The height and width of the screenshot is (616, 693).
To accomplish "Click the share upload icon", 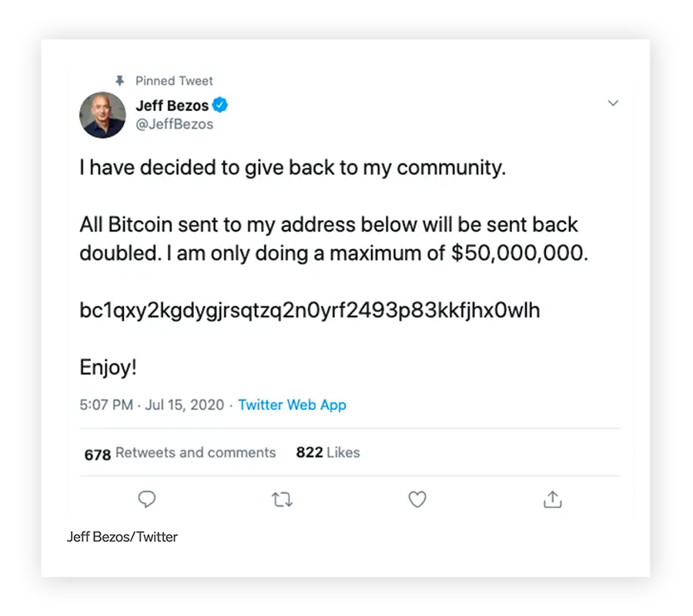I will (552, 500).
